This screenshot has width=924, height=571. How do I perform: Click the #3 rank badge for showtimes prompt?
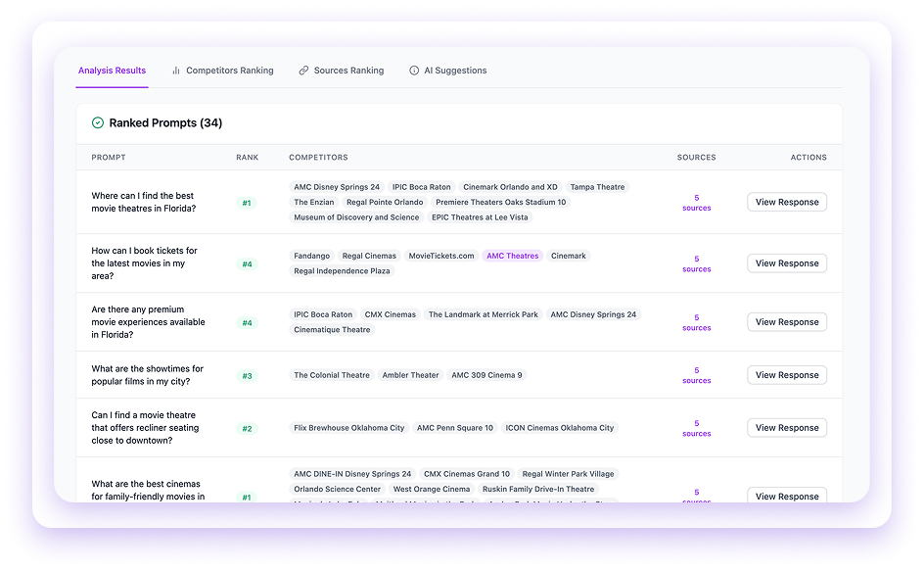click(247, 376)
